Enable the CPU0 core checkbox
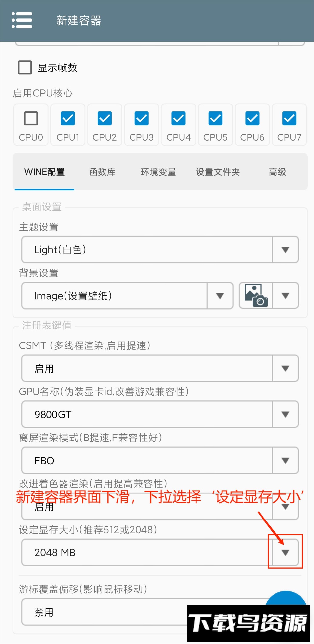The height and width of the screenshot is (644, 314). (31, 118)
